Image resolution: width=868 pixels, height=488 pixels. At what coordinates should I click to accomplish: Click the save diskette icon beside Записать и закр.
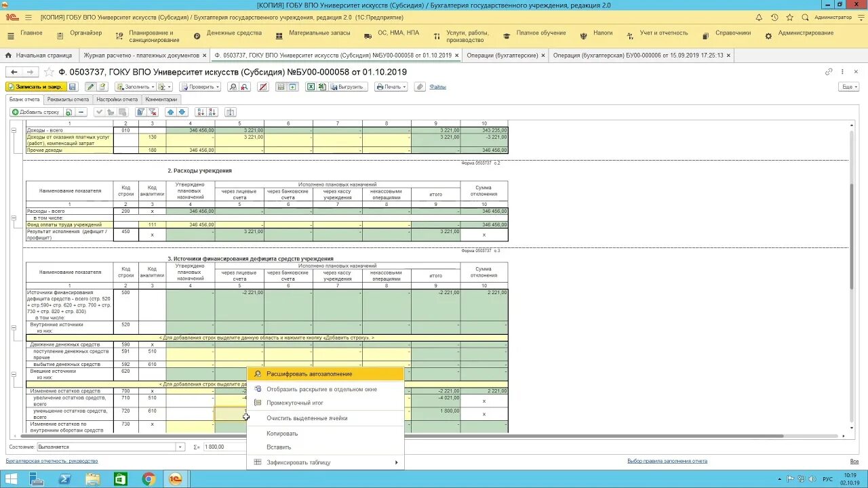73,87
